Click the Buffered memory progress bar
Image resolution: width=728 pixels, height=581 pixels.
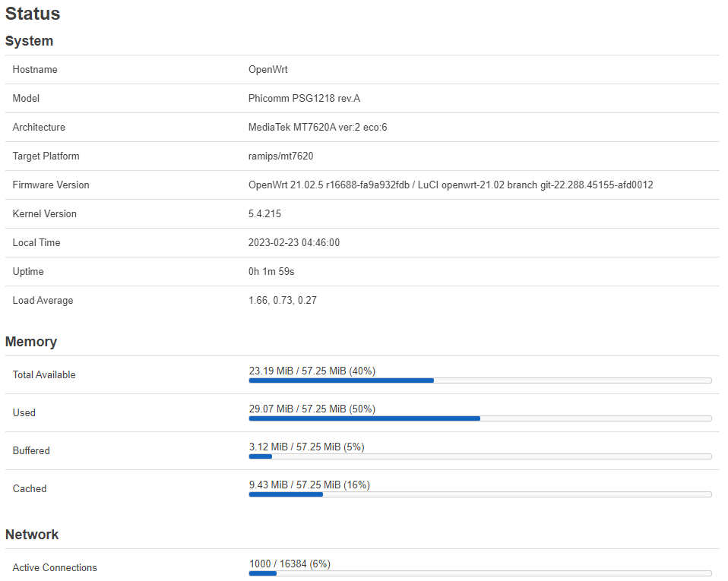(x=480, y=456)
